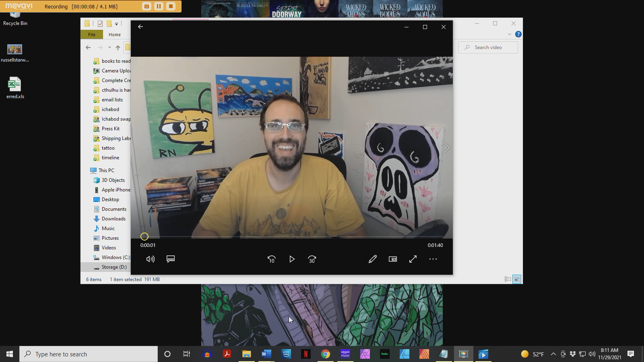Click the video player back arrow
Image resolution: width=644 pixels, height=362 pixels.
tap(140, 27)
